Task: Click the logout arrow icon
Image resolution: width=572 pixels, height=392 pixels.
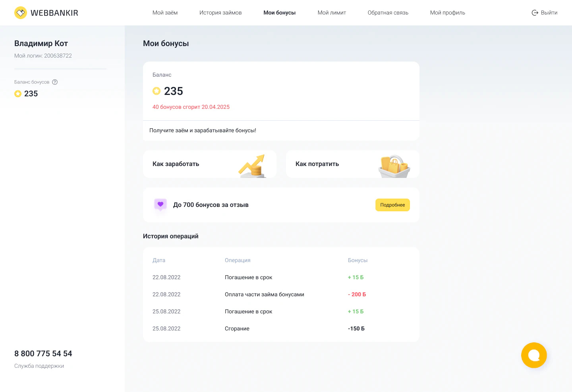Action: (x=535, y=13)
